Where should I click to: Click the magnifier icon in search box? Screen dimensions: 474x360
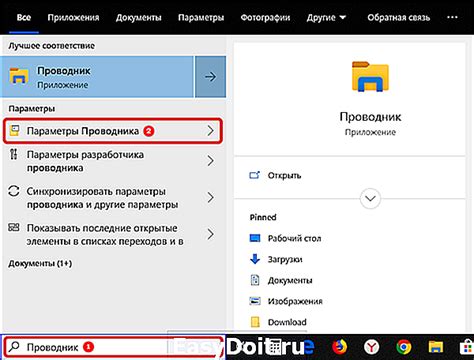[x=14, y=347]
